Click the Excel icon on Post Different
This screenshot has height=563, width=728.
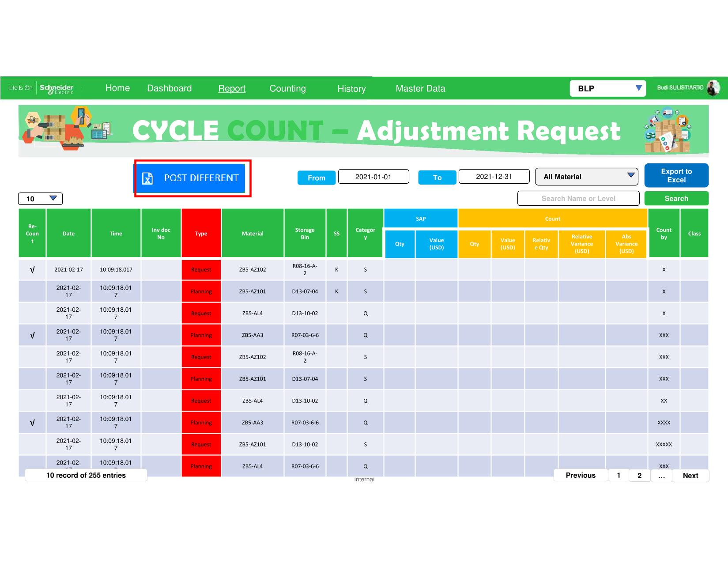point(147,178)
